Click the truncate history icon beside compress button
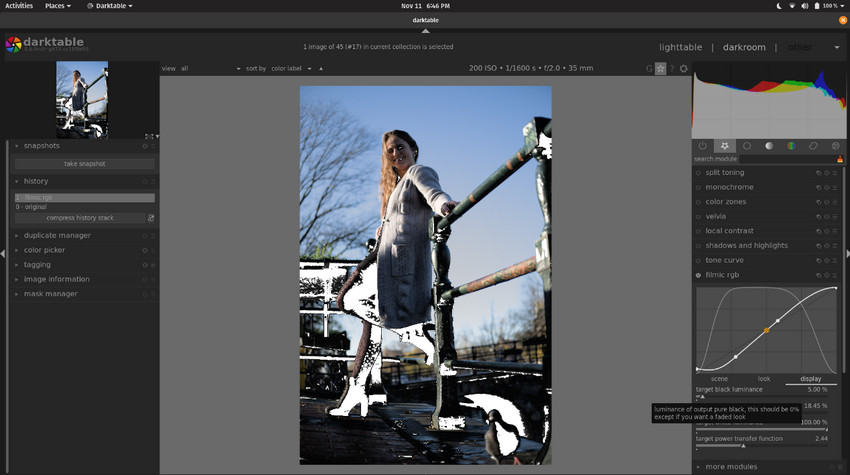850x475 pixels. 151,218
